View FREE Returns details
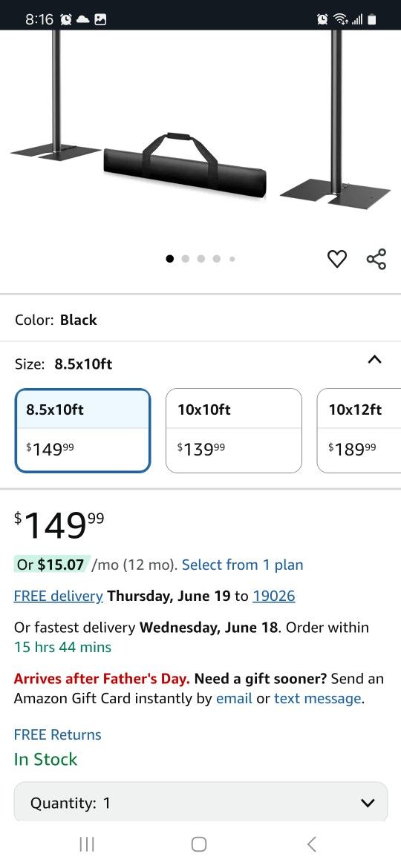This screenshot has height=868, width=401. [x=58, y=734]
